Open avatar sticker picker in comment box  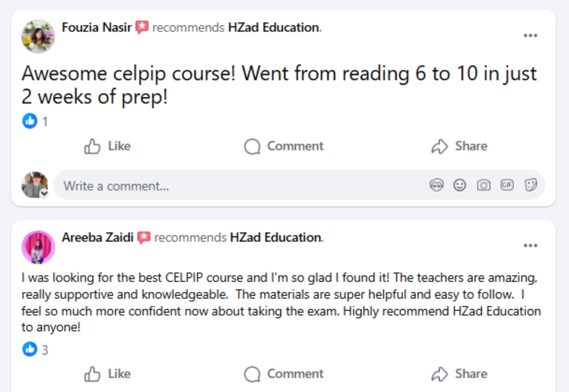point(436,185)
